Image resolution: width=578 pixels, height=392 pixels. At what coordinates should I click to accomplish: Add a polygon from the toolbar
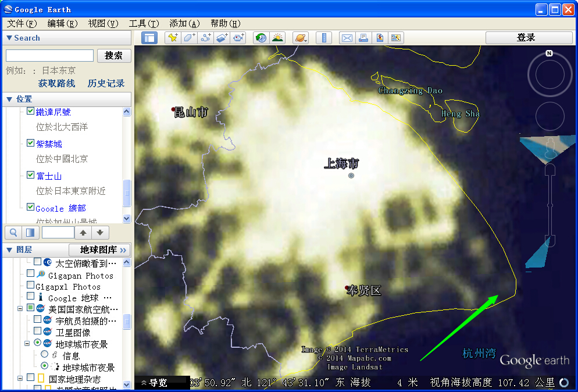[x=189, y=38]
